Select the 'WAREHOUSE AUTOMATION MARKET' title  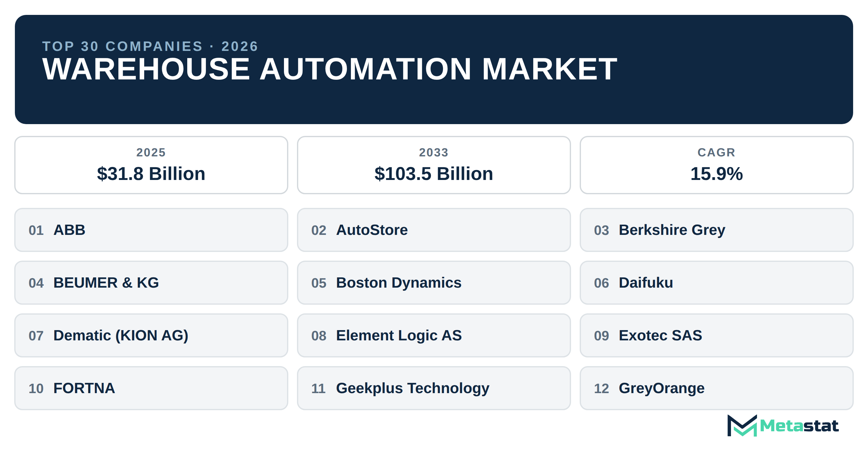click(330, 69)
